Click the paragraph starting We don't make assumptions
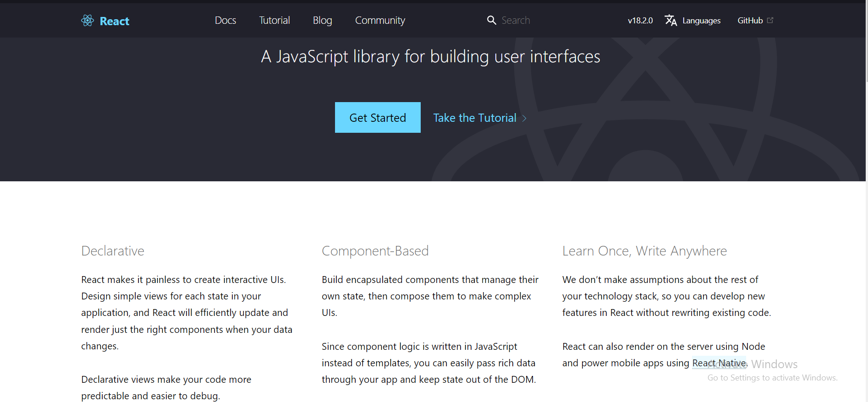Viewport: 868px width, 402px height. [667, 296]
